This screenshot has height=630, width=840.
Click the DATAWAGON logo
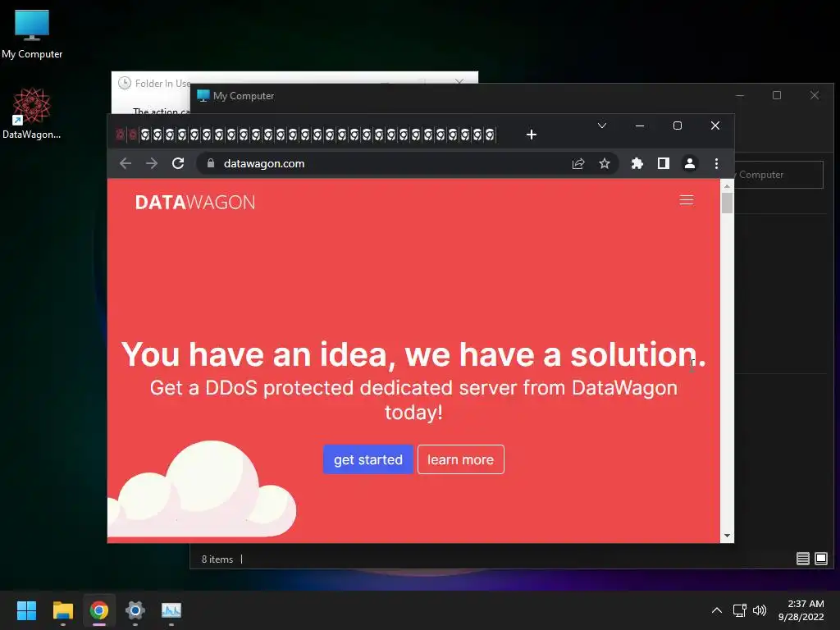[x=195, y=203]
